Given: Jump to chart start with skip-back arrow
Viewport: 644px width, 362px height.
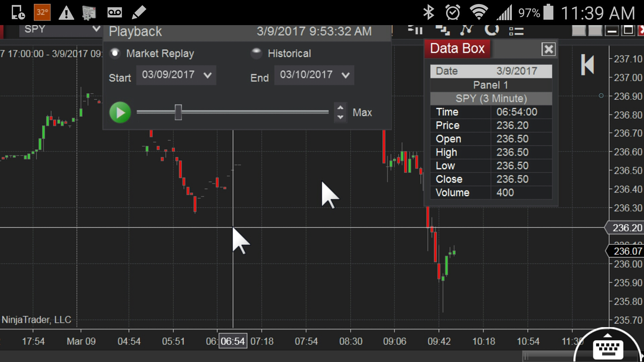Looking at the screenshot, I should [x=587, y=65].
